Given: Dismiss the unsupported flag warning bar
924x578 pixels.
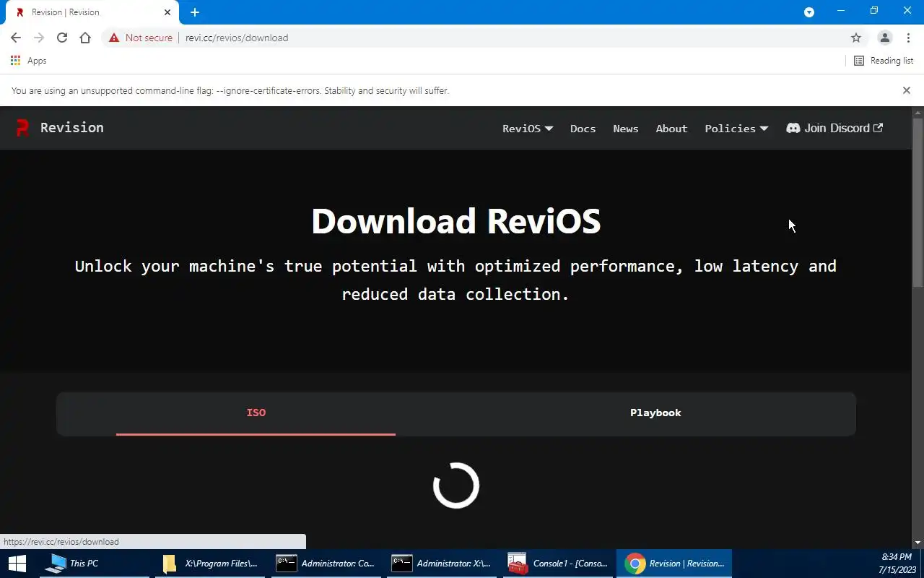Looking at the screenshot, I should click(907, 90).
